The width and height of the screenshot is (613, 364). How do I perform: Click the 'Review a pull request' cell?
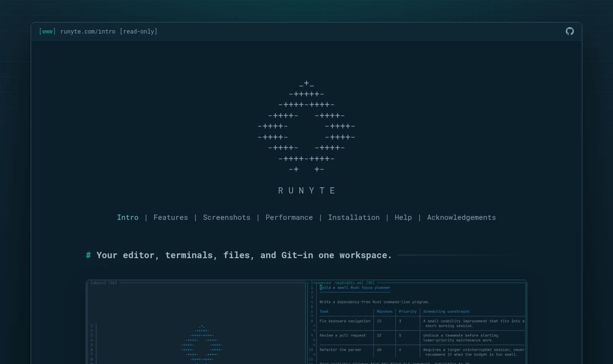[343, 335]
